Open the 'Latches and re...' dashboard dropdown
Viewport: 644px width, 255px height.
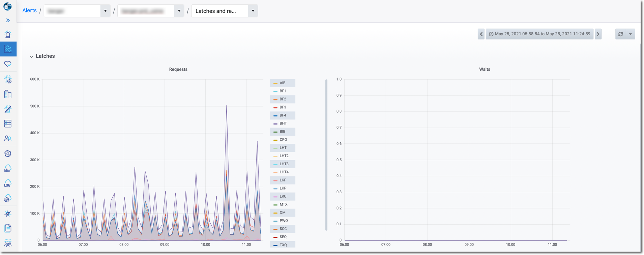(224, 11)
